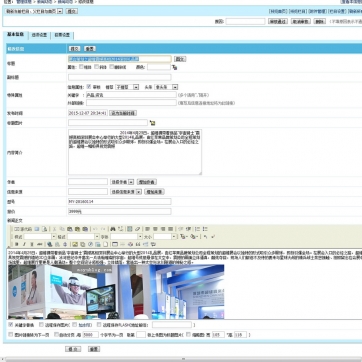362x362 pixels.
Task: Click the Paste icon in editor toolbar
Action: [69, 229]
